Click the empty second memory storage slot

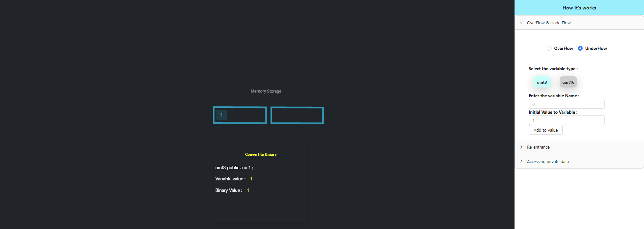coord(297,115)
